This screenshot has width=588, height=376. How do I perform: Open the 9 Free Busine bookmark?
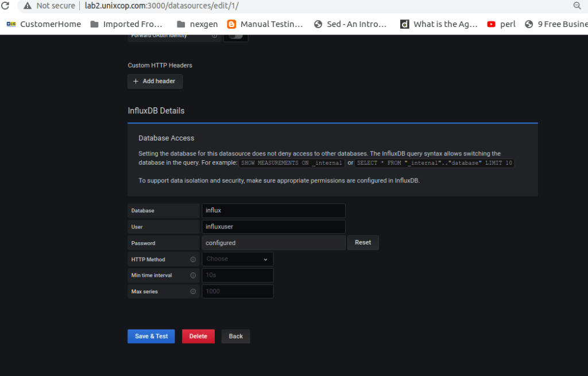(x=556, y=24)
